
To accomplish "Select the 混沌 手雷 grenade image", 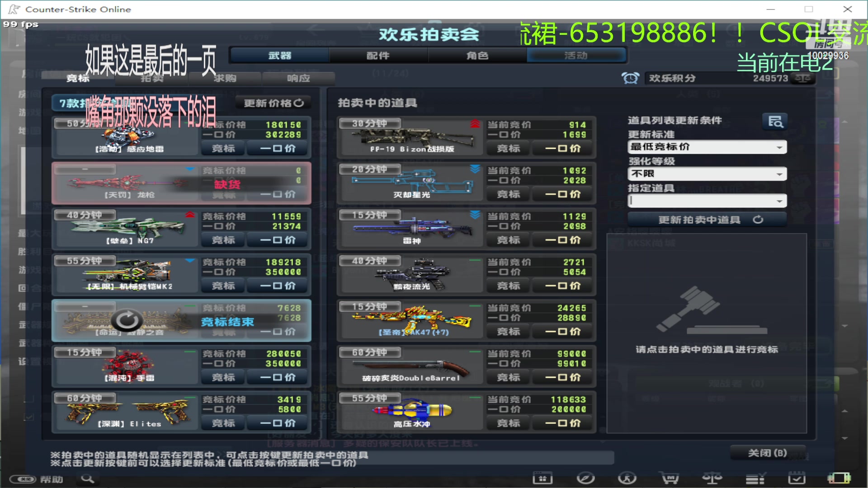I will click(x=129, y=364).
